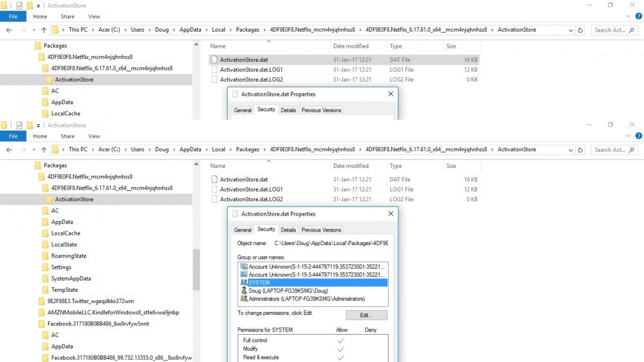The height and width of the screenshot is (362, 644).
Task: Click the Settings folder icon in the tree
Action: (x=46, y=267)
